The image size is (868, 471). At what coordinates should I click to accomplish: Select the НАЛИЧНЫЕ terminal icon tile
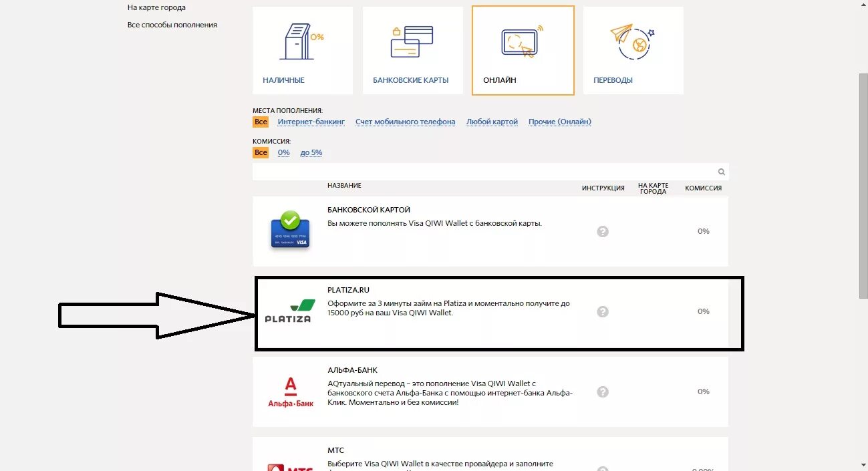pyautogui.click(x=302, y=51)
